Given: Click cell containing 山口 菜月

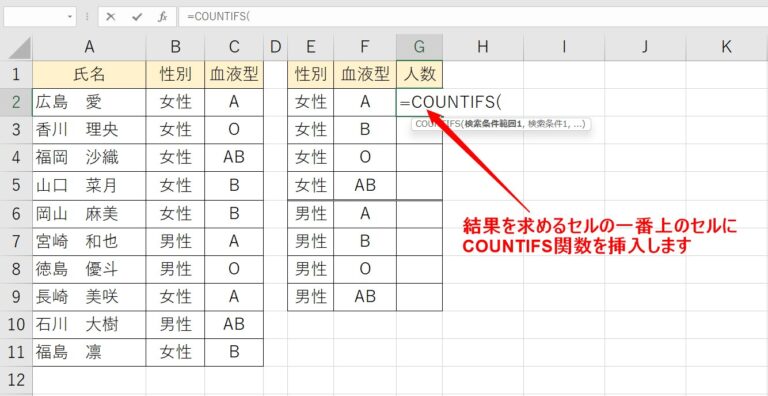Looking at the screenshot, I should click(89, 186).
